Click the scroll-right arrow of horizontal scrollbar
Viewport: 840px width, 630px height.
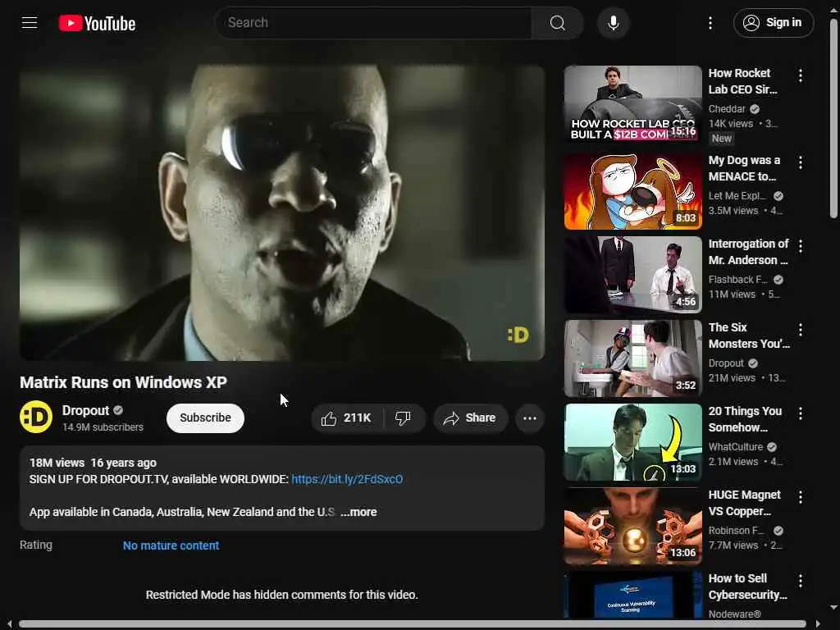click(818, 624)
